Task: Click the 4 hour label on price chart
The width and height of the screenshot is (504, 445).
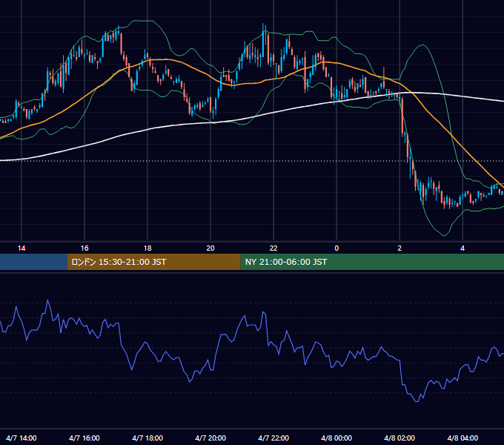Action: [462, 248]
